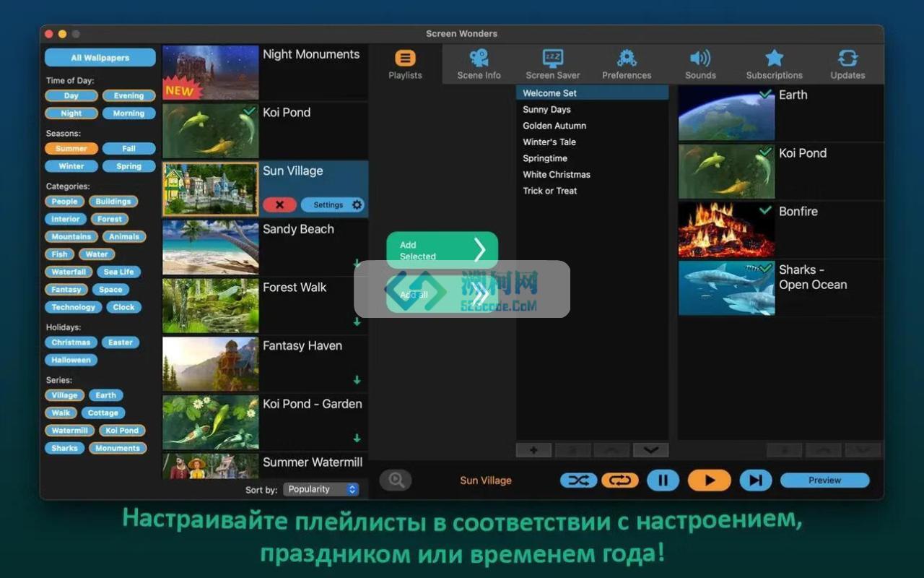Open the Playlists tab

pyautogui.click(x=405, y=64)
